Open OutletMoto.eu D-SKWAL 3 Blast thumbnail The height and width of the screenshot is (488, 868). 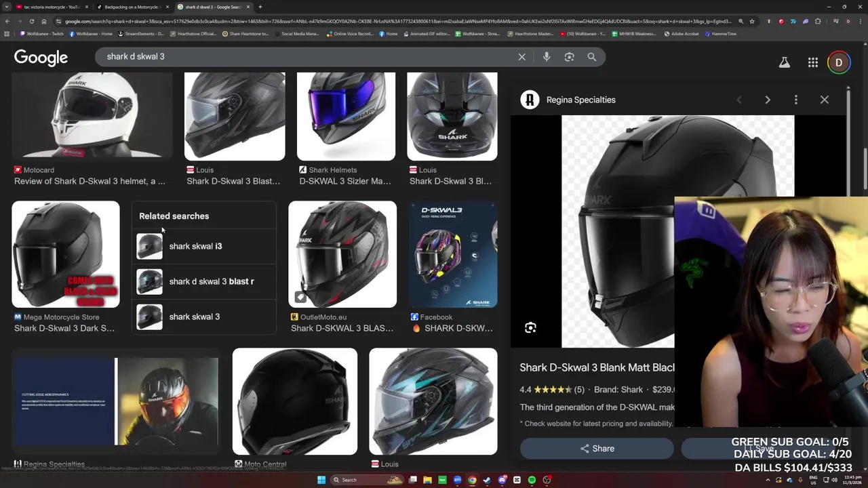coord(342,254)
